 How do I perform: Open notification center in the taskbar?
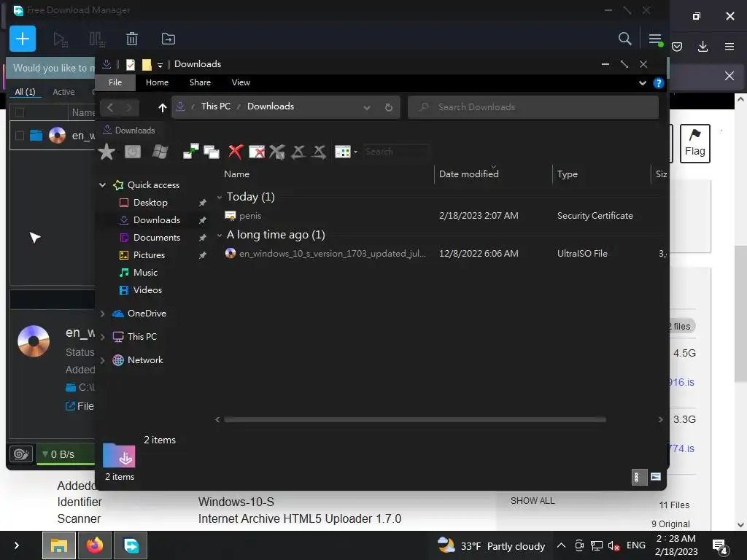pyautogui.click(x=719, y=546)
